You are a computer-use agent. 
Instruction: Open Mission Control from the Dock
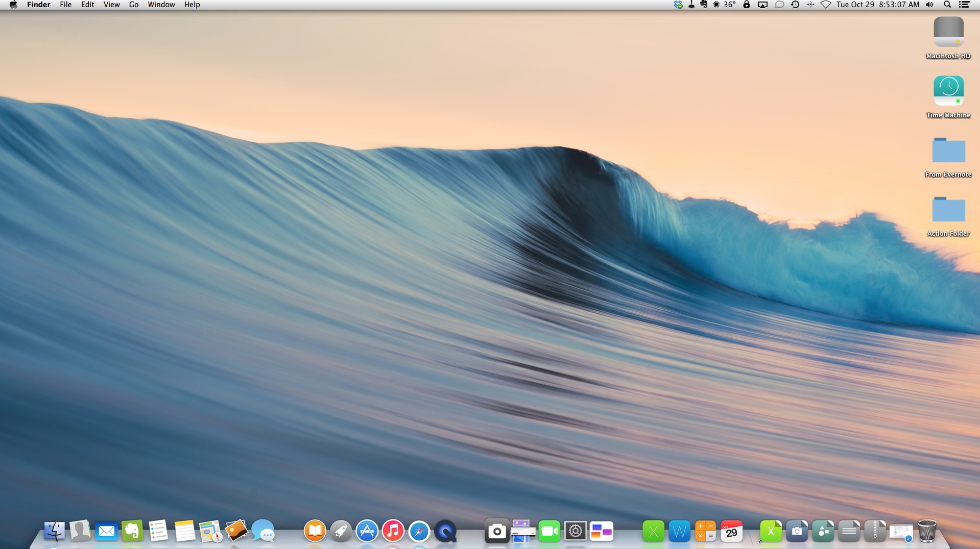pos(602,531)
